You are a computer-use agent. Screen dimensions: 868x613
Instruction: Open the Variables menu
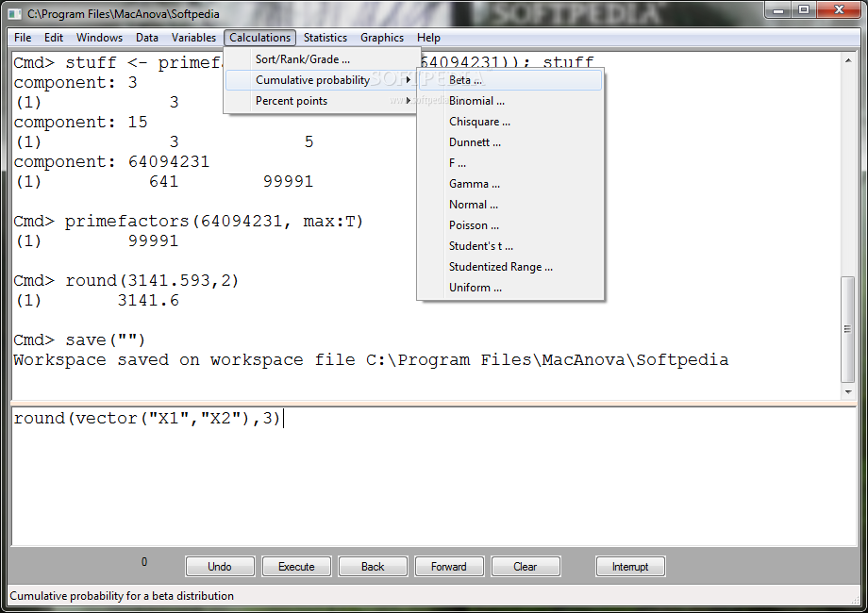pyautogui.click(x=193, y=38)
